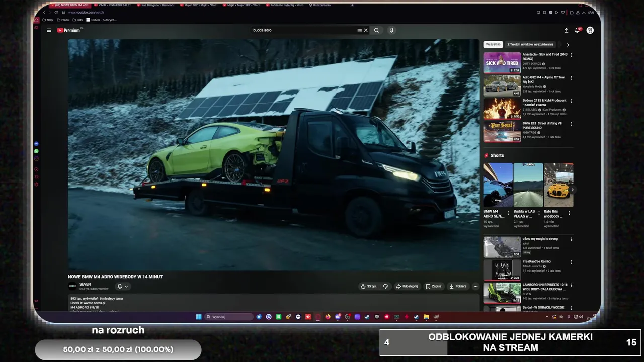Open options for Anastacia - Sick and Tired

pos(571,55)
